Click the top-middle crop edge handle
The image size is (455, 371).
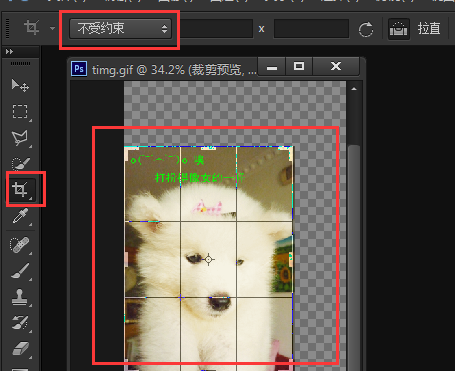(209, 148)
